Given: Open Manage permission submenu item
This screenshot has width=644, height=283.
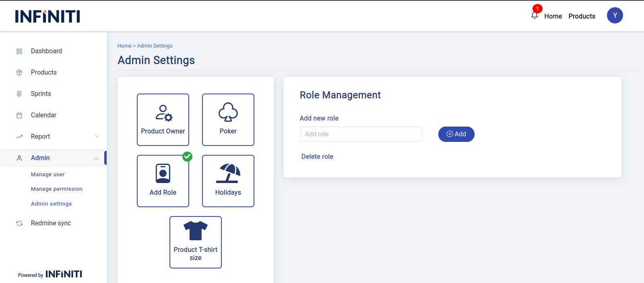Looking at the screenshot, I should click(x=57, y=189).
